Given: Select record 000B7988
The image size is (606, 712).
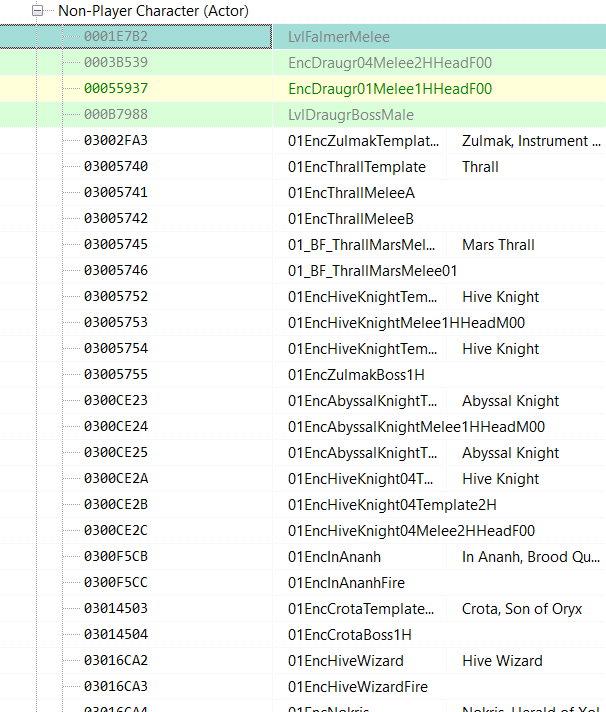Looking at the screenshot, I should click(116, 114).
